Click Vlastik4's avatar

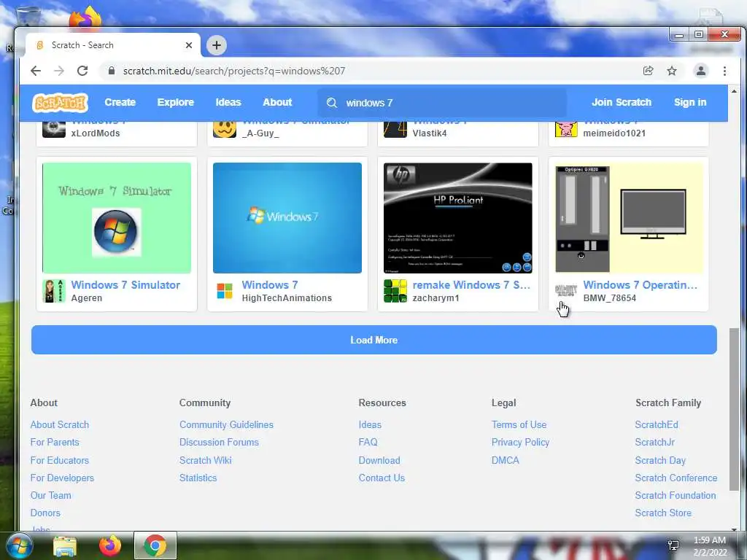[395, 129]
